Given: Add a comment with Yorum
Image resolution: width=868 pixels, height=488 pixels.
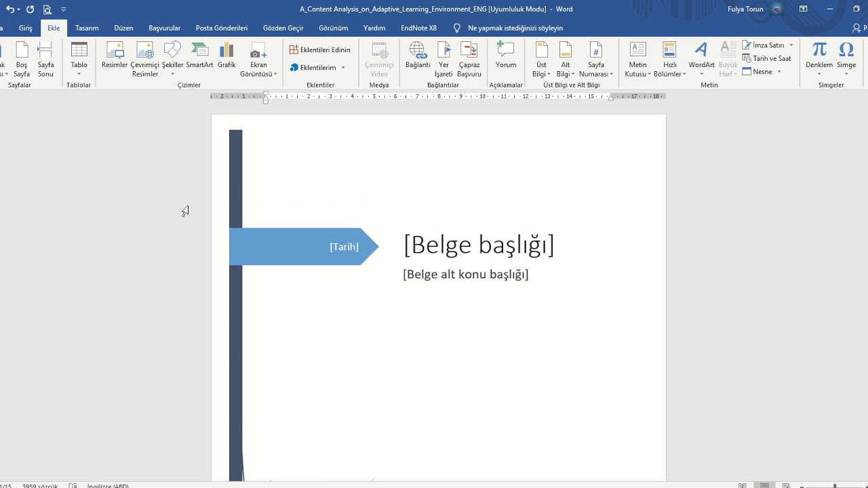Looking at the screenshot, I should 506,56.
